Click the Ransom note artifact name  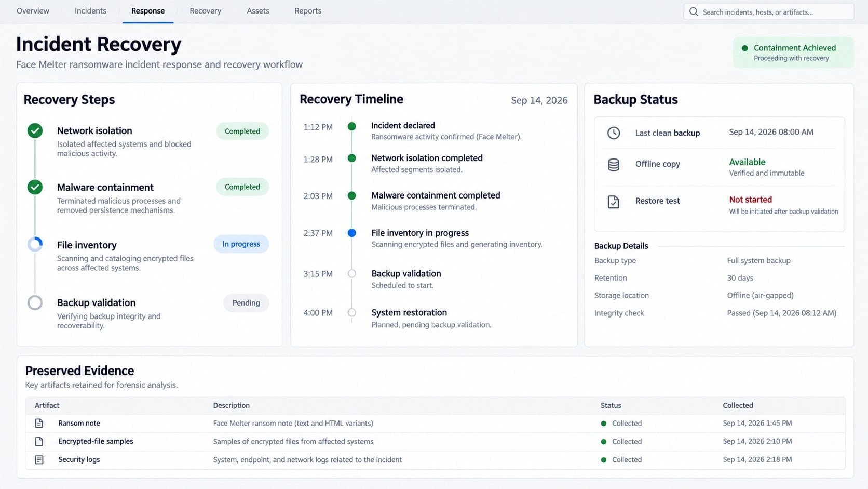(x=79, y=423)
